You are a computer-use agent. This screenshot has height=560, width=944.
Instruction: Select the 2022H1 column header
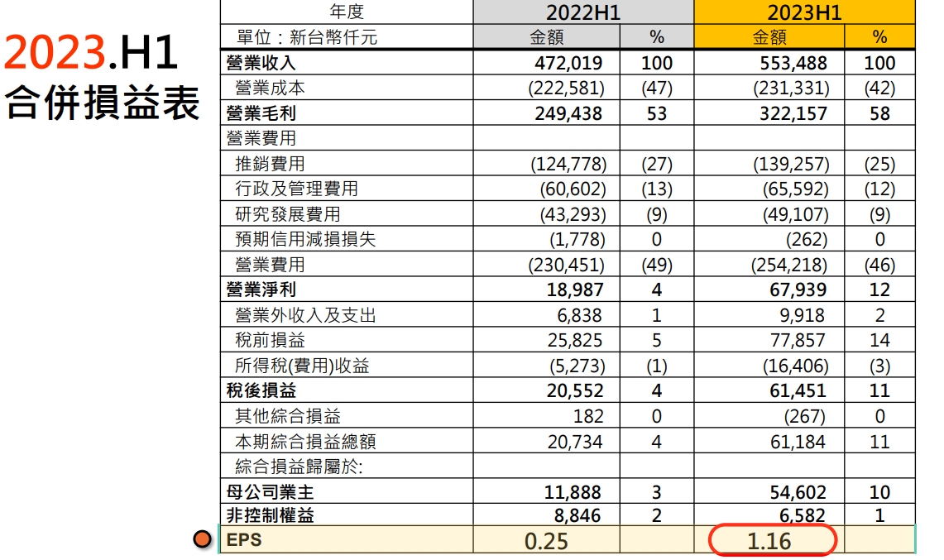click(x=583, y=12)
